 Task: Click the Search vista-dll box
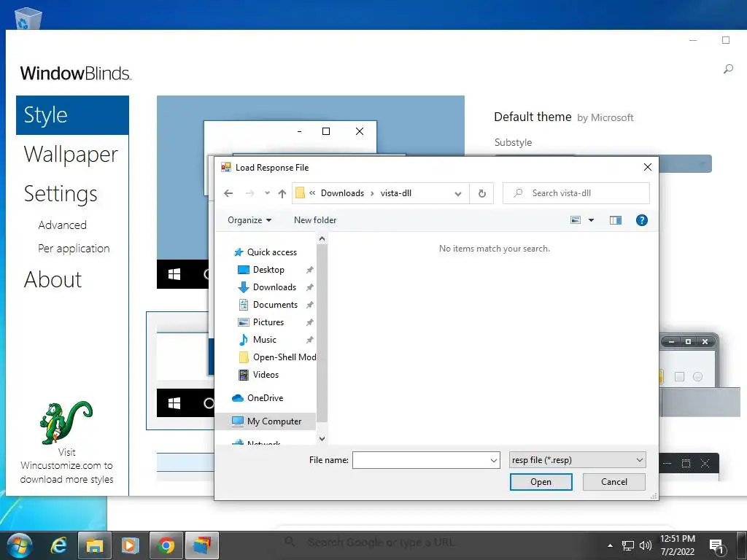coord(576,193)
